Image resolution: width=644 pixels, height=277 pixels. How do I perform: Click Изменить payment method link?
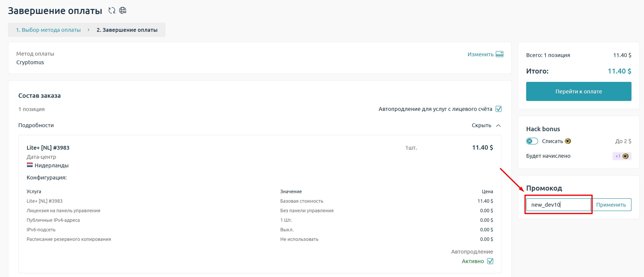(480, 54)
